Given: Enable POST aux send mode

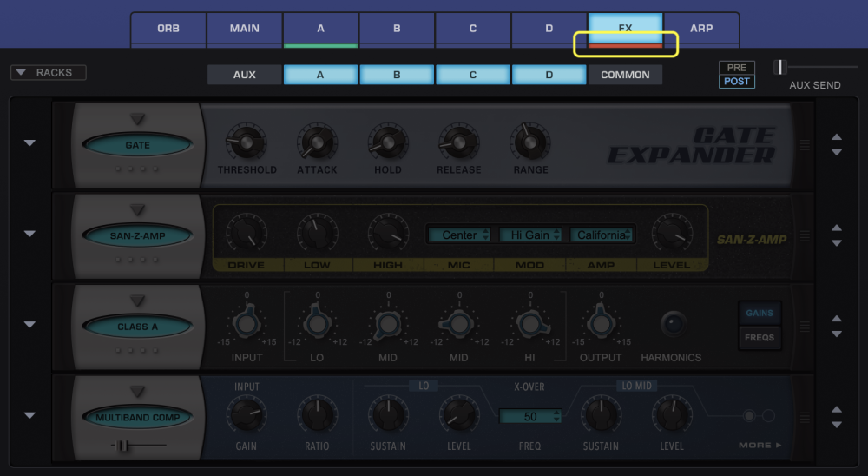Looking at the screenshot, I should click(737, 82).
